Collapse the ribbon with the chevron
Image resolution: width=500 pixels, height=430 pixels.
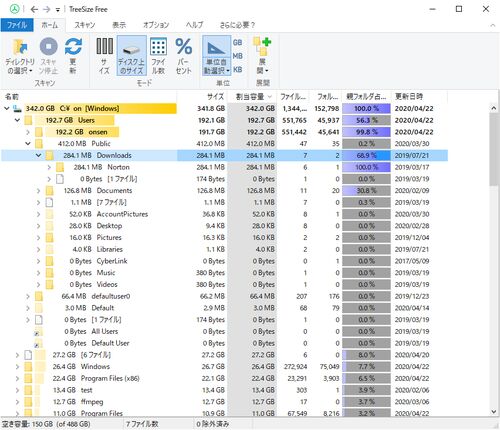[x=492, y=25]
